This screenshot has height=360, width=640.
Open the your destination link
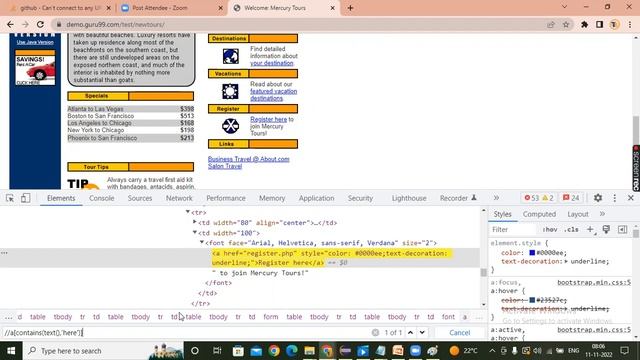pos(272,63)
